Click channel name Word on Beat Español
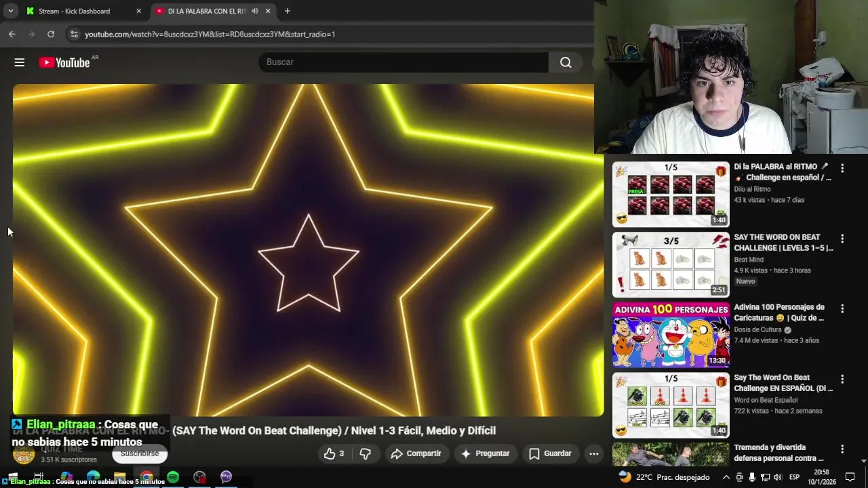The height and width of the screenshot is (488, 868). tap(766, 400)
